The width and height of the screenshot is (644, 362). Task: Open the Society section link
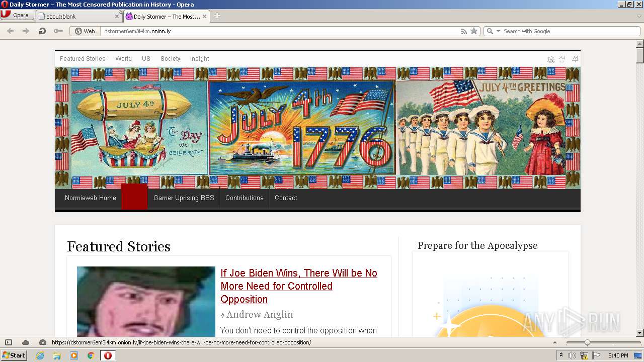[x=170, y=59]
